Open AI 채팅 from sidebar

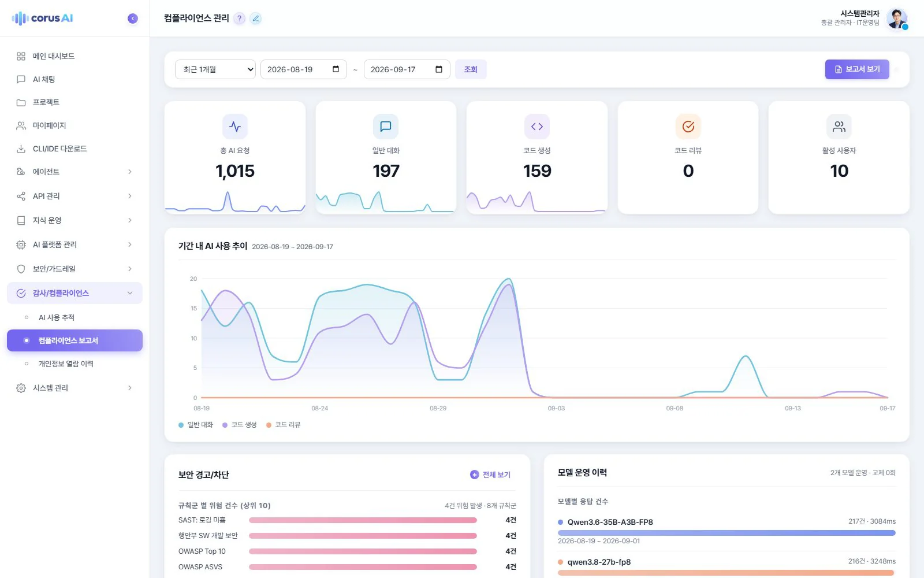(74, 79)
